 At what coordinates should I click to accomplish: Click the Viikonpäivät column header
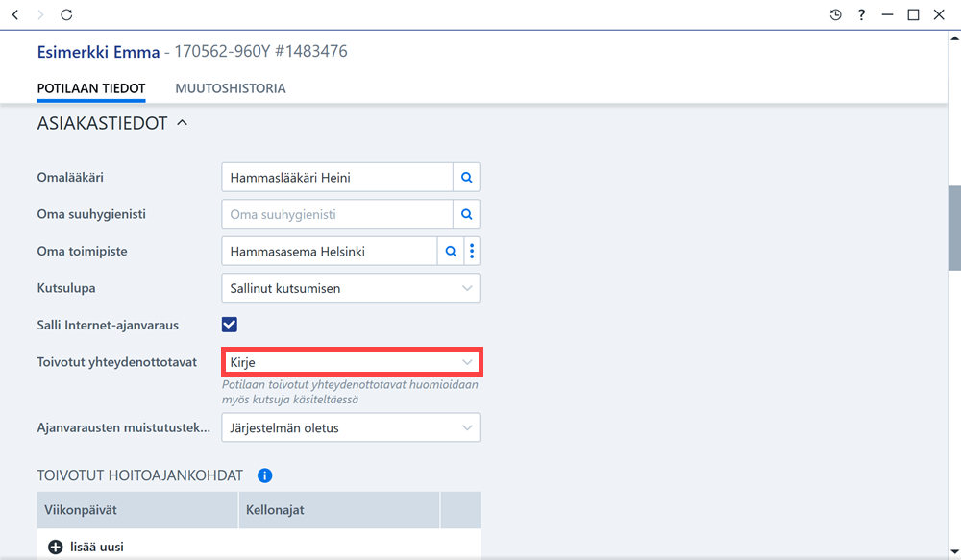pos(137,510)
